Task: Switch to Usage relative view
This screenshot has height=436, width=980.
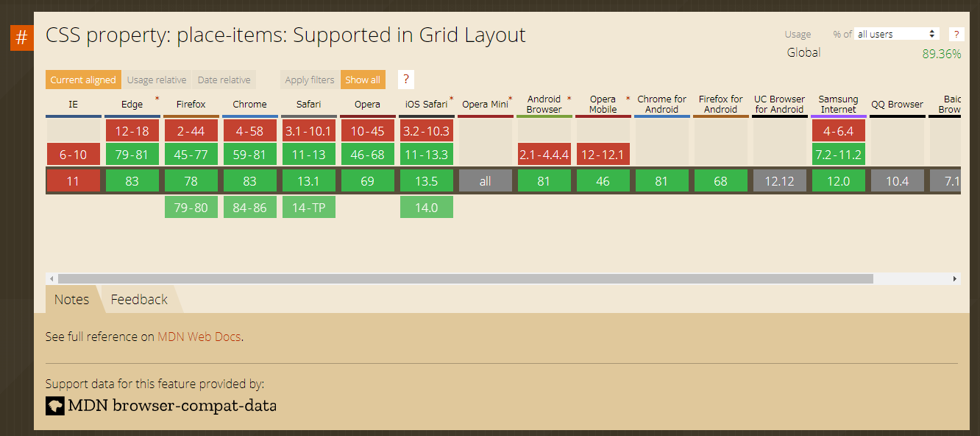Action: (x=157, y=80)
